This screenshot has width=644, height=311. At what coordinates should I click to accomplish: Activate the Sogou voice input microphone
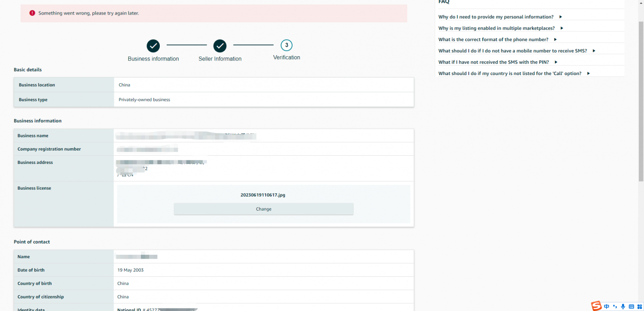point(623,306)
